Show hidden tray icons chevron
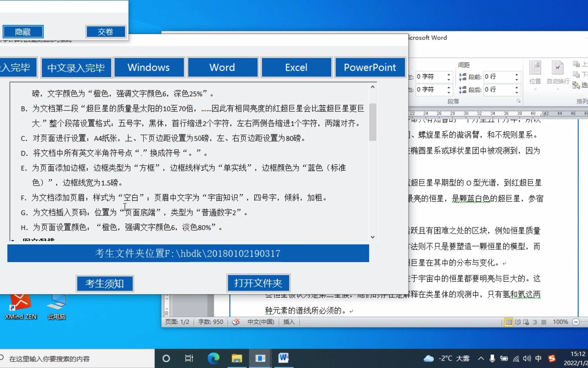Image resolution: width=588 pixels, height=368 pixels. 481,359
